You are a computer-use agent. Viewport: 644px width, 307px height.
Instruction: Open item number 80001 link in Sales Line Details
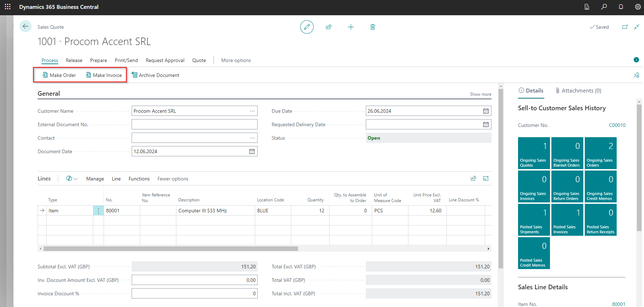pos(618,304)
